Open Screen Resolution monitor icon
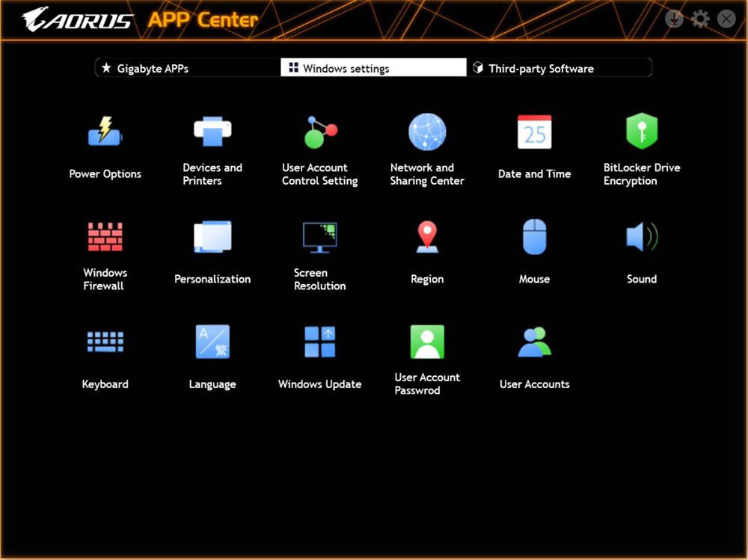Image resolution: width=748 pixels, height=560 pixels. [319, 237]
